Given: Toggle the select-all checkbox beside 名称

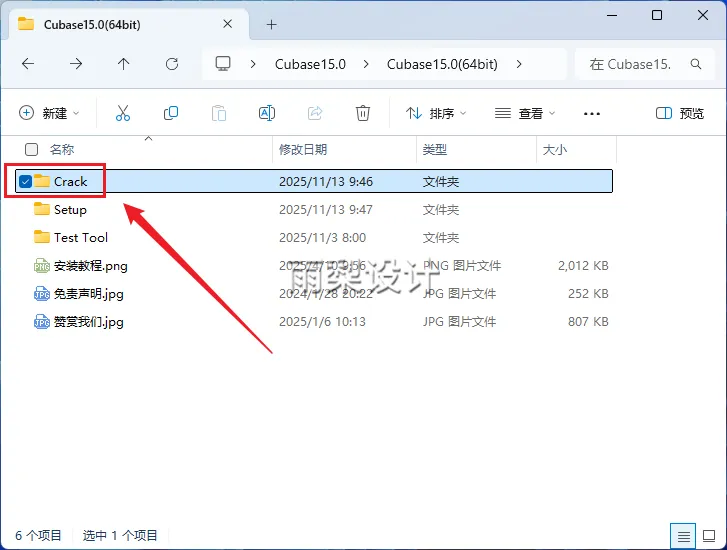Looking at the screenshot, I should pyautogui.click(x=31, y=149).
